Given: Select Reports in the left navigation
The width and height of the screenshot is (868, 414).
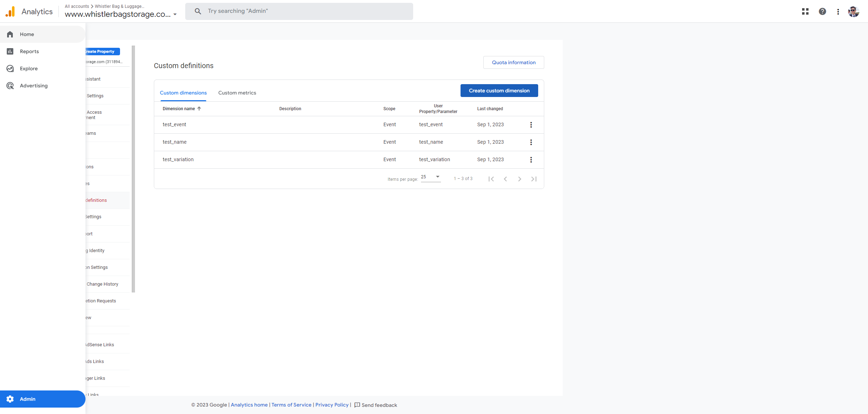Looking at the screenshot, I should [x=42, y=51].
